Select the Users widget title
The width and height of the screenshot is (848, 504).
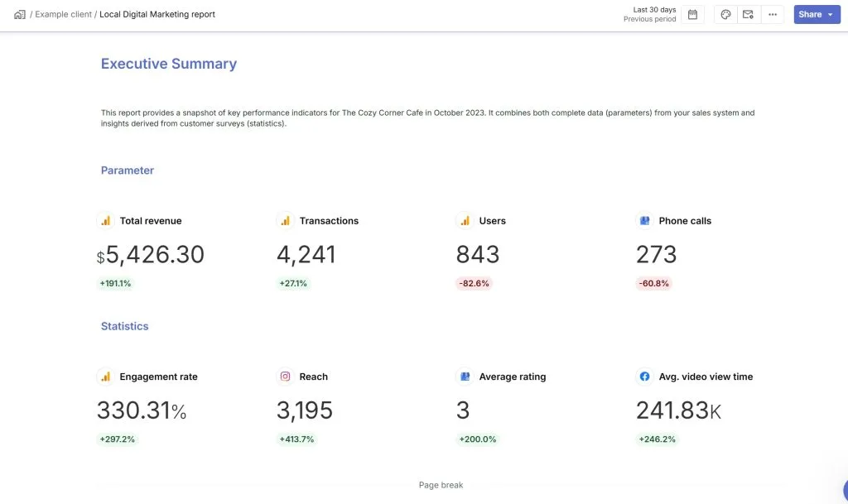(492, 221)
